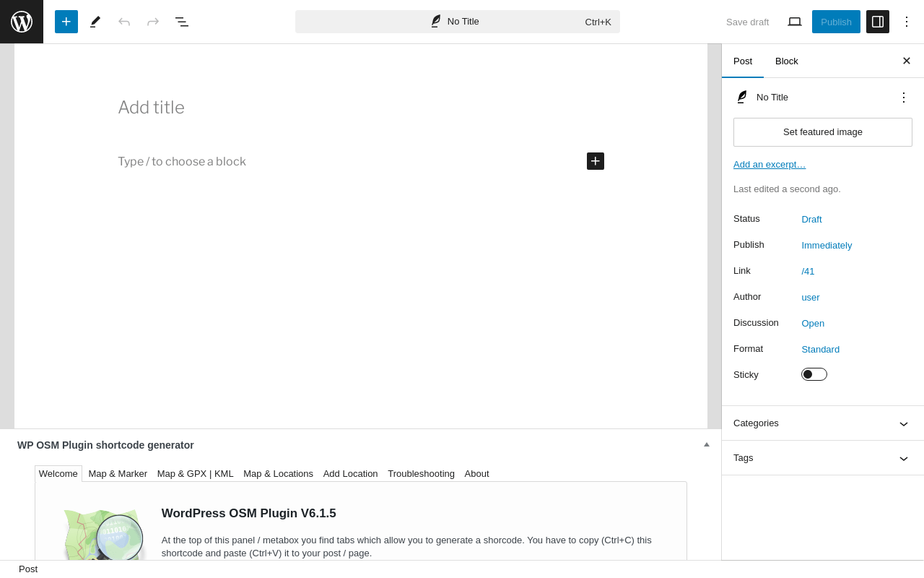The height and width of the screenshot is (578, 924).
Task: Toggle the Sticky switch
Action: [x=814, y=374]
